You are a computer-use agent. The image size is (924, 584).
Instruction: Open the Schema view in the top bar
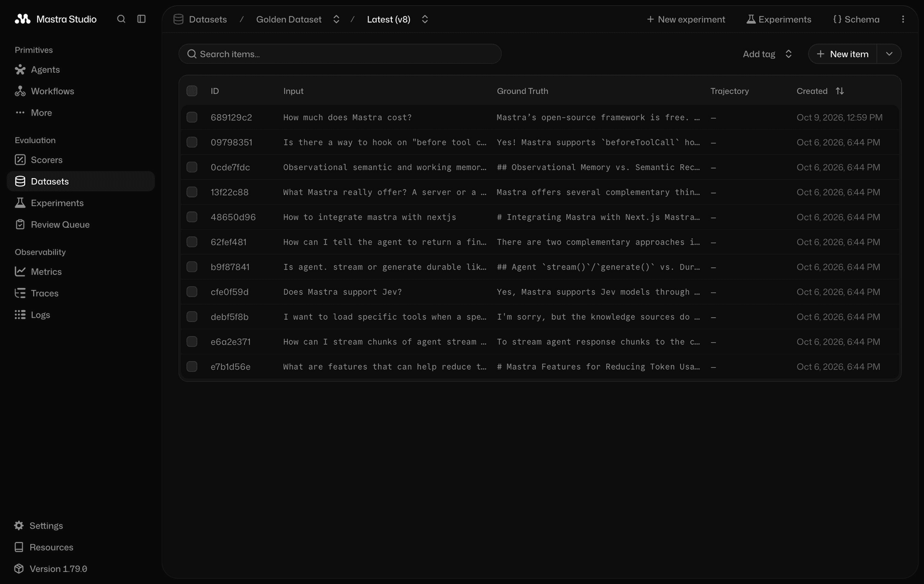[x=856, y=19]
